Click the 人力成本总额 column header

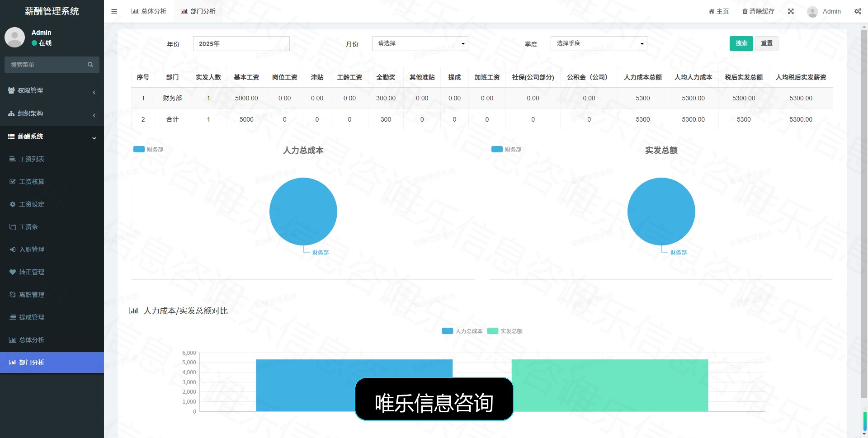click(643, 77)
